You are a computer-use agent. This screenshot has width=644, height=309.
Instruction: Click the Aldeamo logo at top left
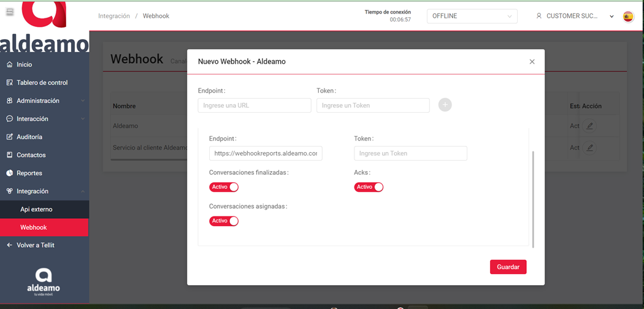coord(44,27)
